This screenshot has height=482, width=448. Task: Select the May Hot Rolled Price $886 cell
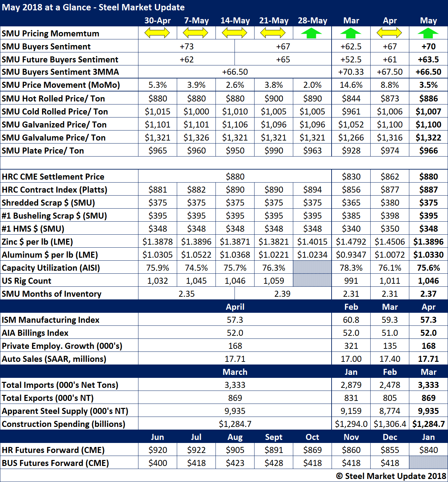428,98
